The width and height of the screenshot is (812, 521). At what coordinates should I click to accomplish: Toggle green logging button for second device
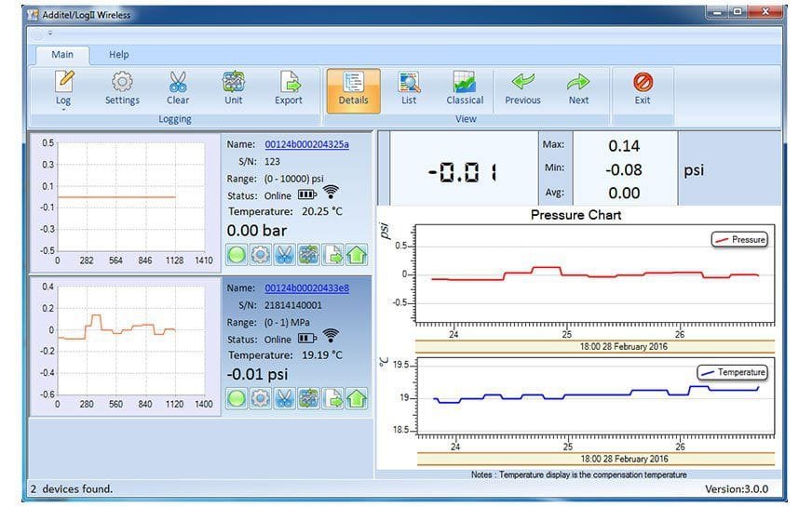click(237, 398)
